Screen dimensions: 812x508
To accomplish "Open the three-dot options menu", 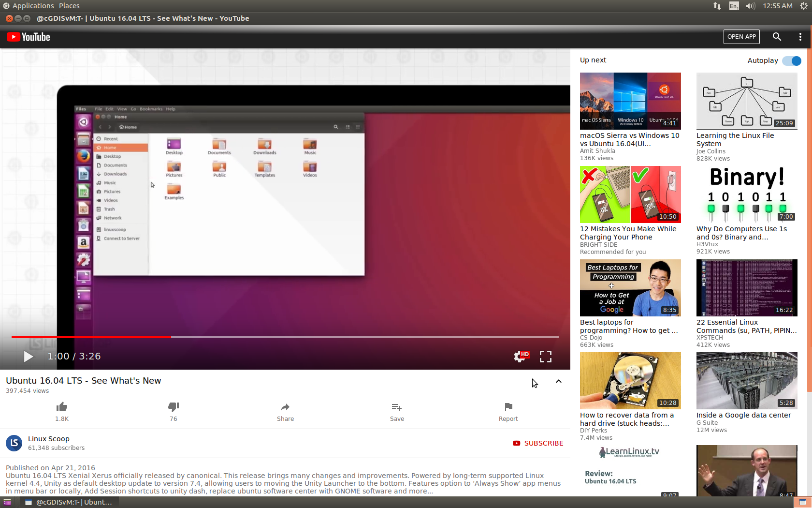I will 800,37.
